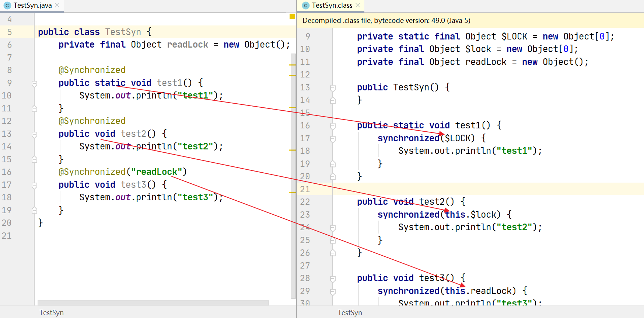Collapse test3 method in the source editor
Image resolution: width=644 pixels, height=318 pixels.
34,185
